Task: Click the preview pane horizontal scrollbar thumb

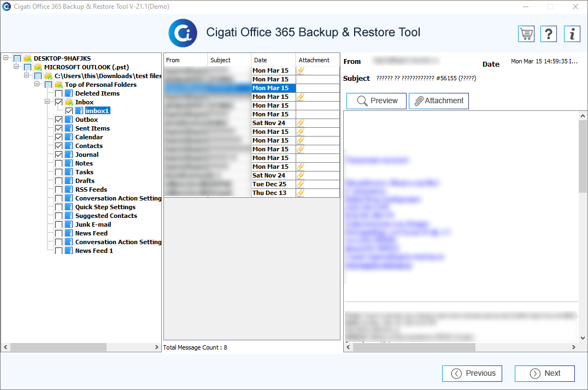Action: coord(414,347)
